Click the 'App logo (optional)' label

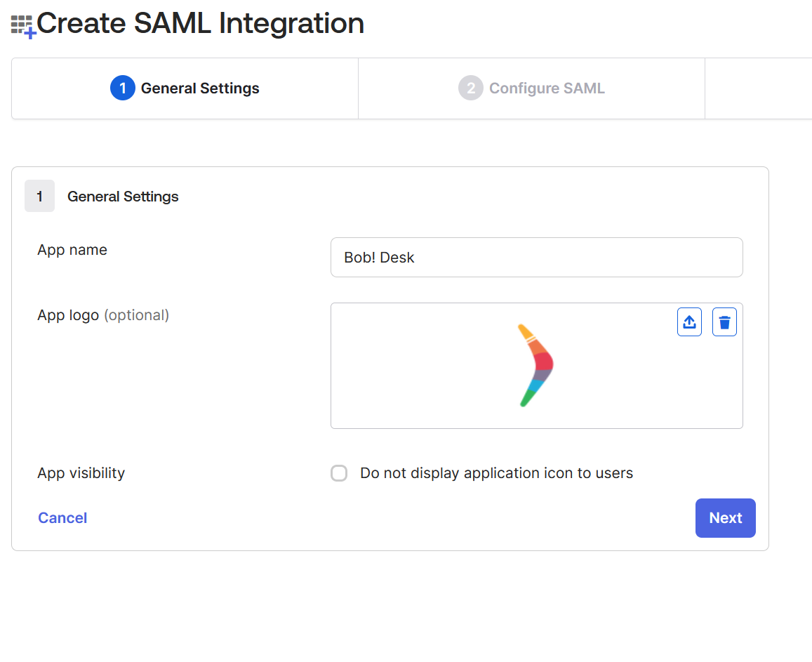(103, 315)
